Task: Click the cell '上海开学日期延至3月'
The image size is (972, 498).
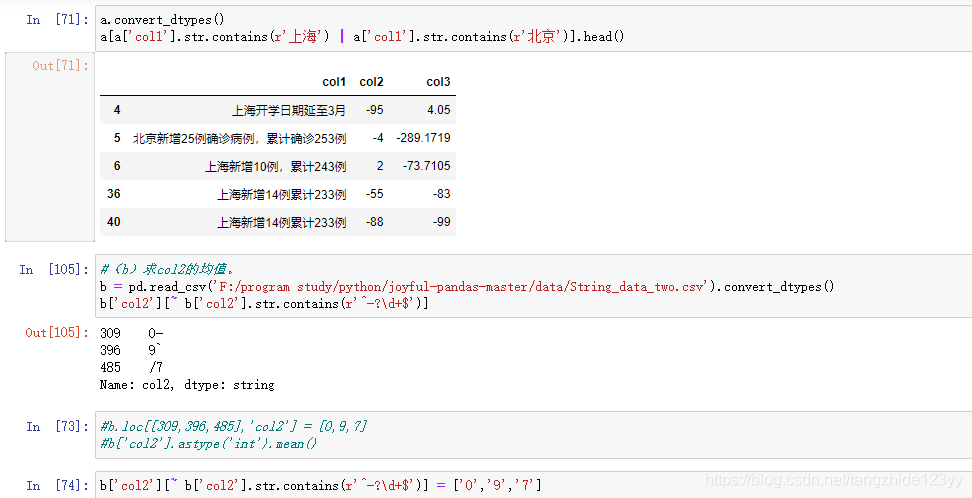Action: (289, 110)
